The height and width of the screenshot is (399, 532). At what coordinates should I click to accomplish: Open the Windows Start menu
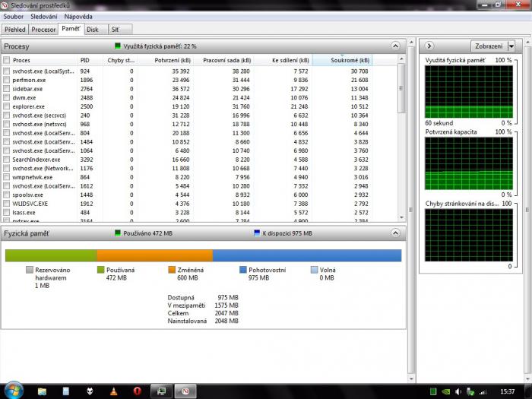(x=13, y=391)
